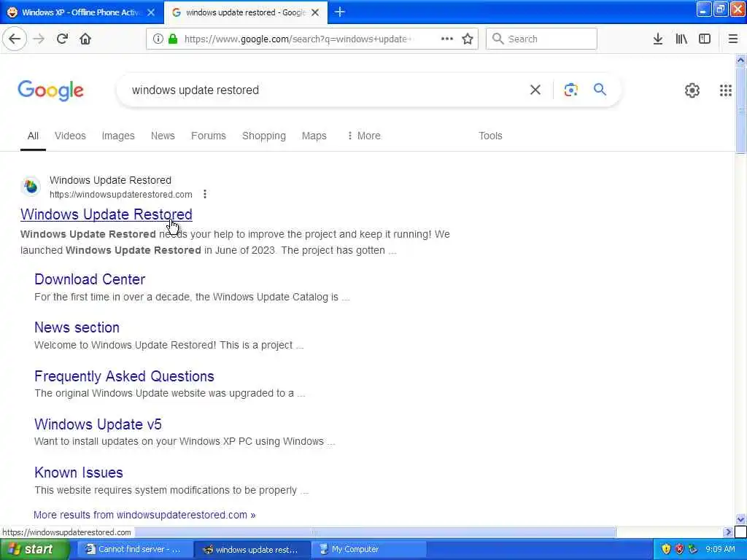Click the Firefox address bar URL
The image size is (747, 560).
point(298,39)
